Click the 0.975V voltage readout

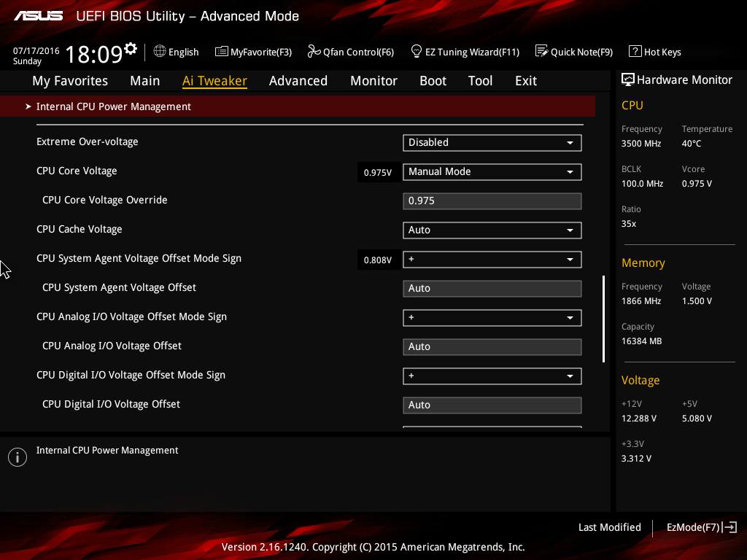(x=378, y=172)
